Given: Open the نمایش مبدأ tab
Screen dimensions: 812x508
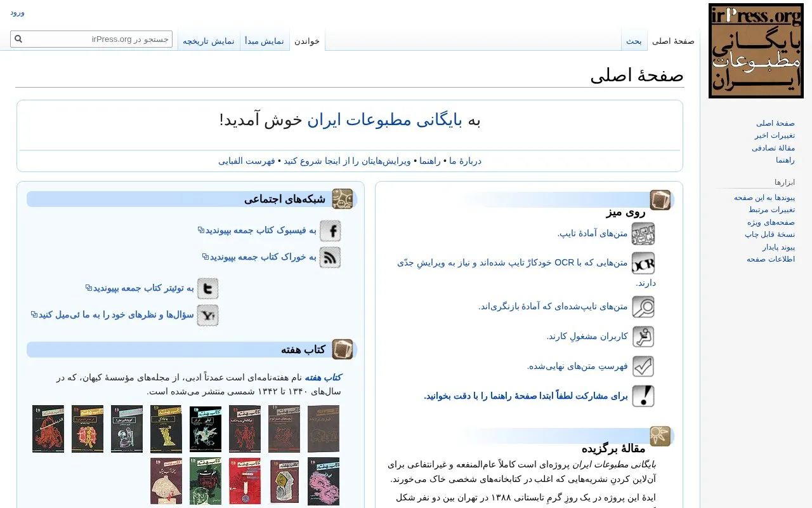Looking at the screenshot, I should click(x=265, y=41).
